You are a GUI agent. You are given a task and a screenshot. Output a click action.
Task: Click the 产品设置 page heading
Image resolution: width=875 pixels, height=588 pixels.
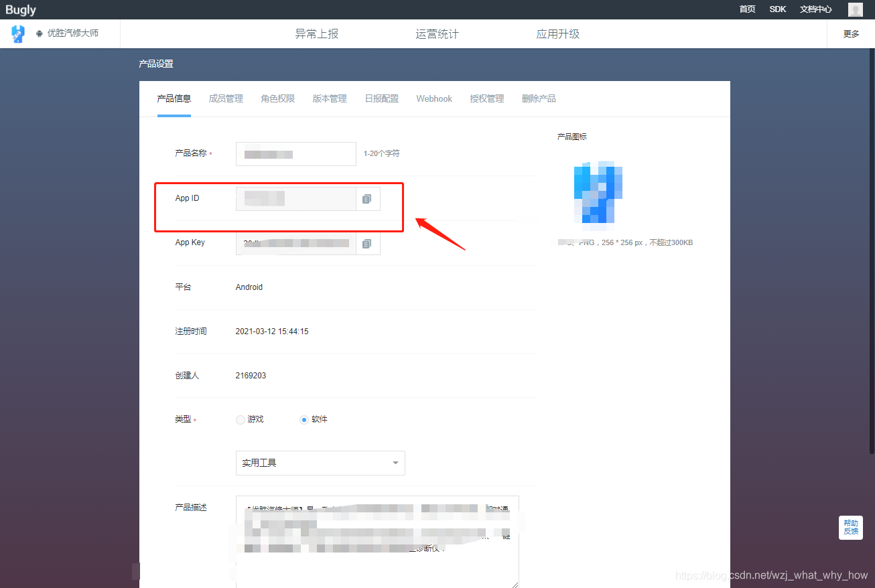tap(156, 64)
